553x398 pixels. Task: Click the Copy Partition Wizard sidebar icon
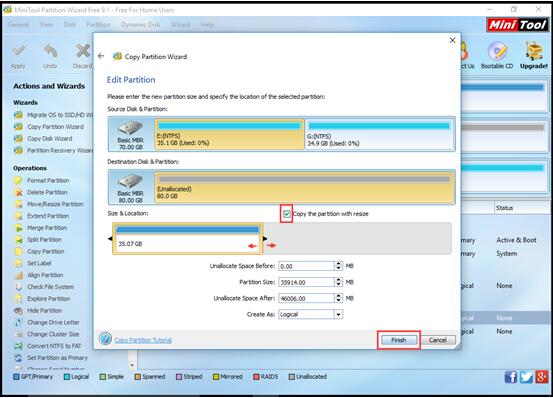(x=18, y=127)
